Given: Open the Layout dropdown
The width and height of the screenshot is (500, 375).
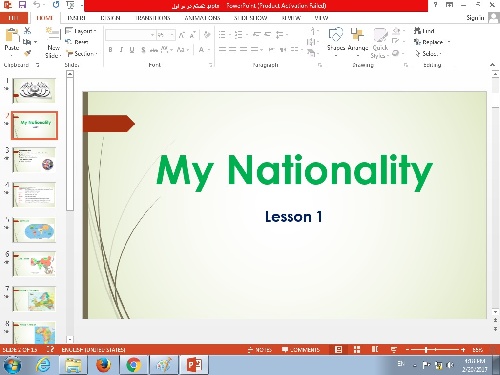Looking at the screenshot, I should [81, 31].
